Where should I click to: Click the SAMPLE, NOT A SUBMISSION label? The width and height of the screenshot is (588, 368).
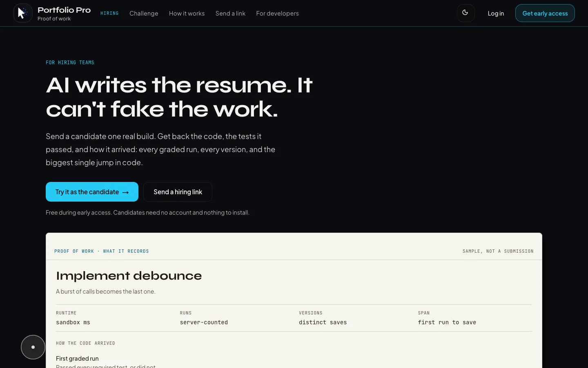(498, 251)
